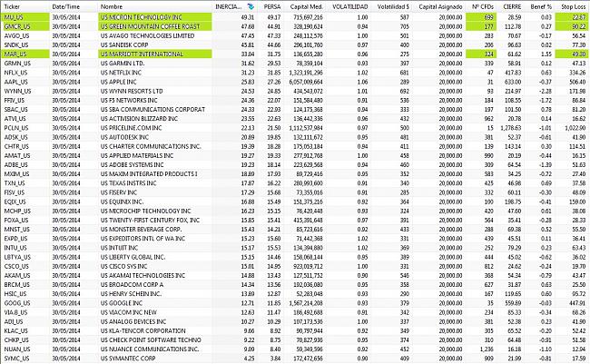This screenshot has height=364, width=590.
Task: Select the SYMC_US ticker cell
Action: 16,359
